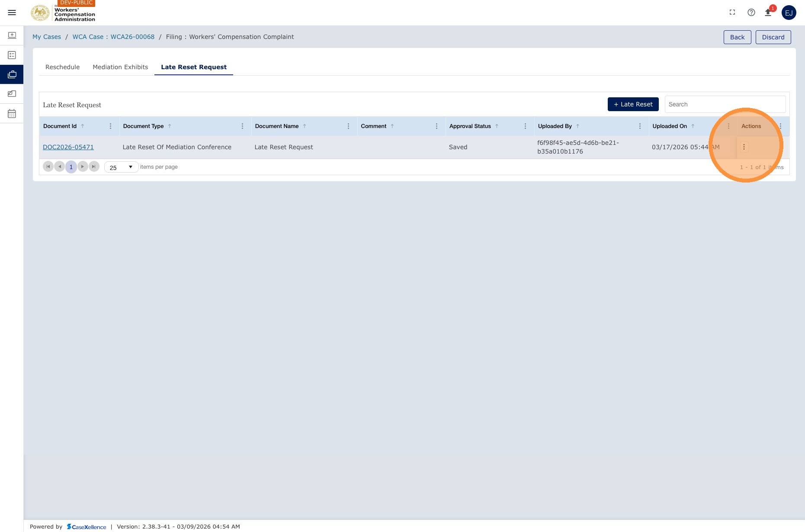The image size is (805, 532).
Task: Open Actions column menu
Action: click(x=780, y=126)
